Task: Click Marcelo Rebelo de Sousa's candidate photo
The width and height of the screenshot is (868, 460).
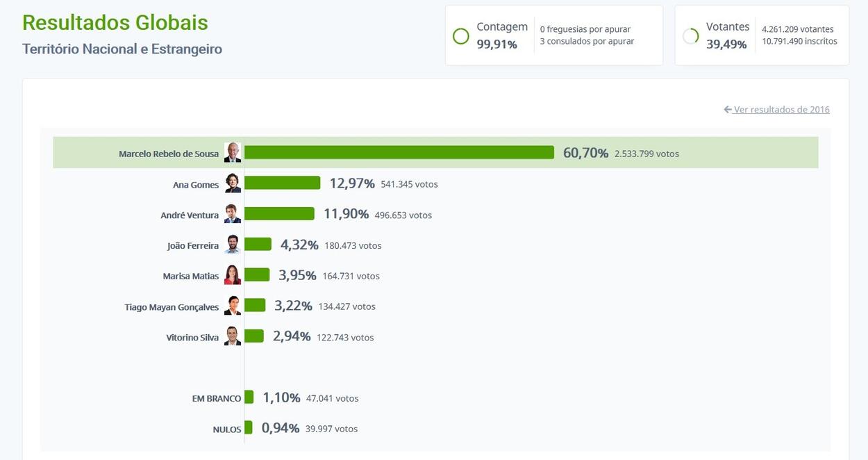Action: (232, 151)
